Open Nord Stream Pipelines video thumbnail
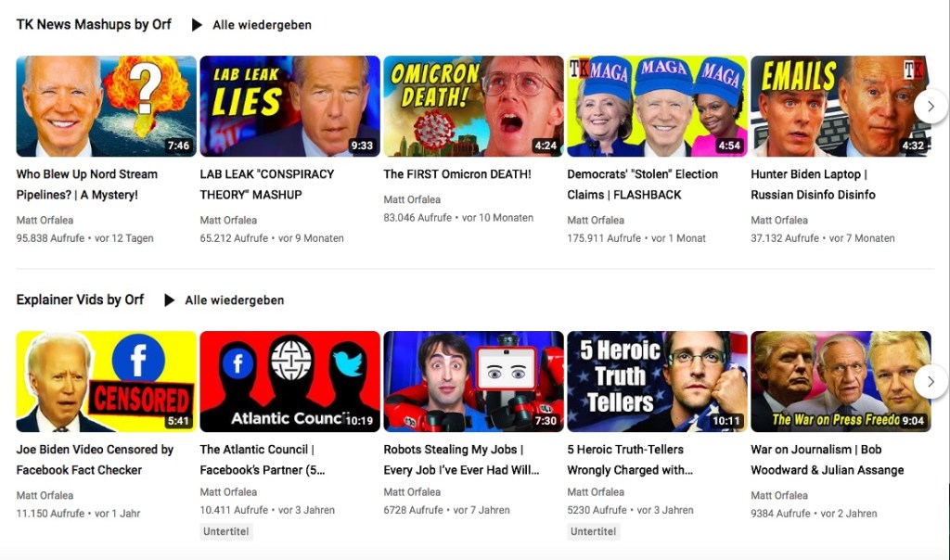 107,107
